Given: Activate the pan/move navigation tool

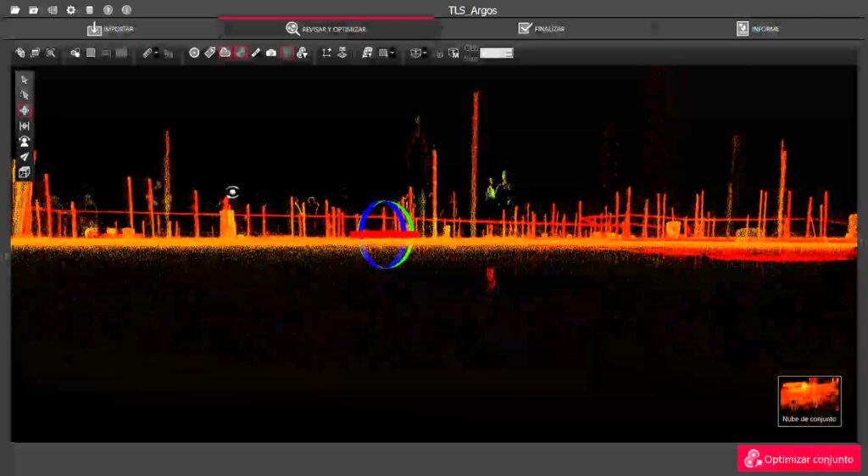Looking at the screenshot, I should pos(25,111).
